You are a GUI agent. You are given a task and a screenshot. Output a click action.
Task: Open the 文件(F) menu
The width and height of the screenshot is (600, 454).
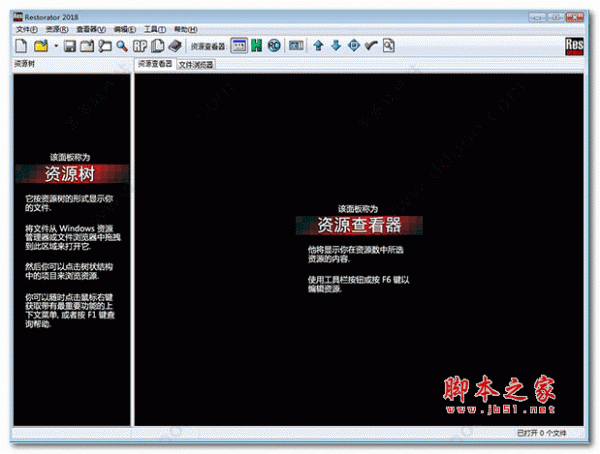(x=26, y=29)
